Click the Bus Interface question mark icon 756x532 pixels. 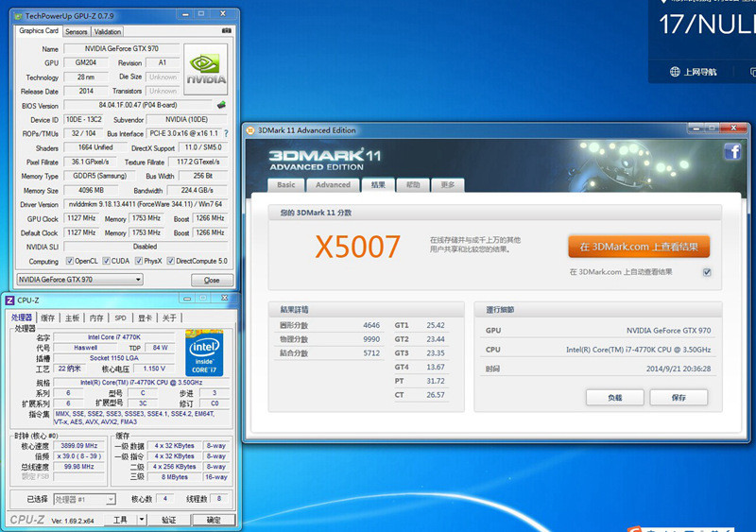point(226,133)
